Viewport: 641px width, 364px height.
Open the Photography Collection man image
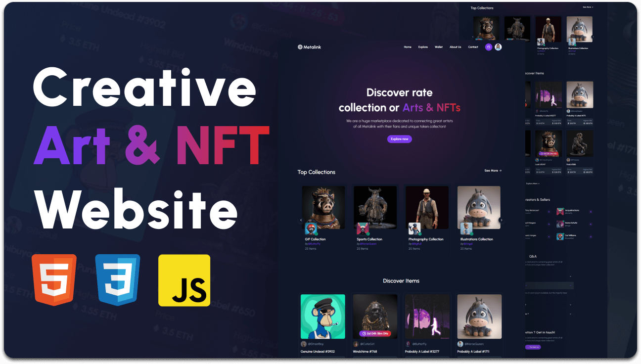(427, 207)
